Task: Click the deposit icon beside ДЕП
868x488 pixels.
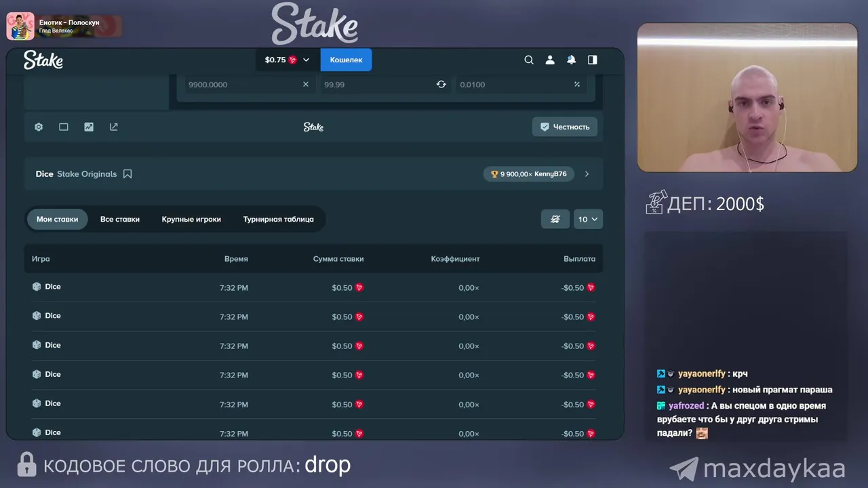Action: pos(656,202)
